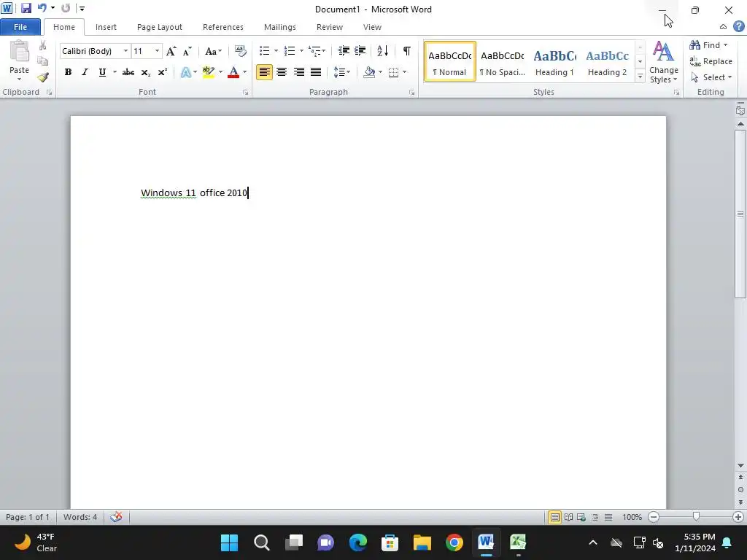Open the Mailings tab
The height and width of the screenshot is (560, 747).
pos(280,27)
